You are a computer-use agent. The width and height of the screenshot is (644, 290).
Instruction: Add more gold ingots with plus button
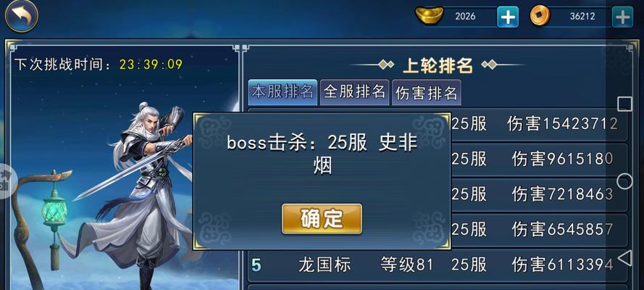coord(508,17)
